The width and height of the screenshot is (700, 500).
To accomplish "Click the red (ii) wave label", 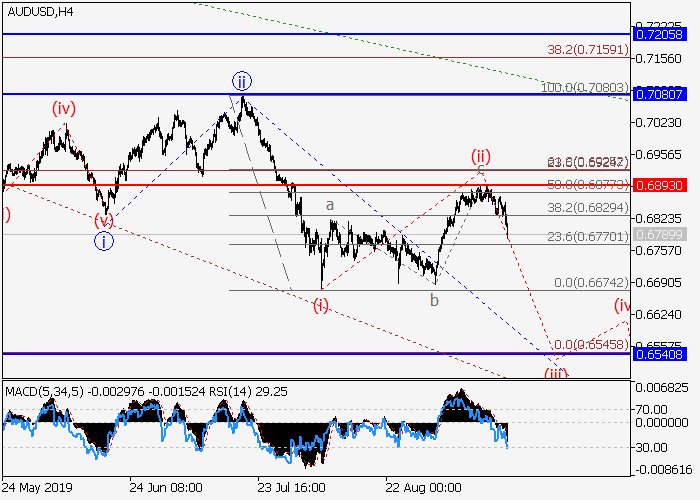I will (x=481, y=156).
